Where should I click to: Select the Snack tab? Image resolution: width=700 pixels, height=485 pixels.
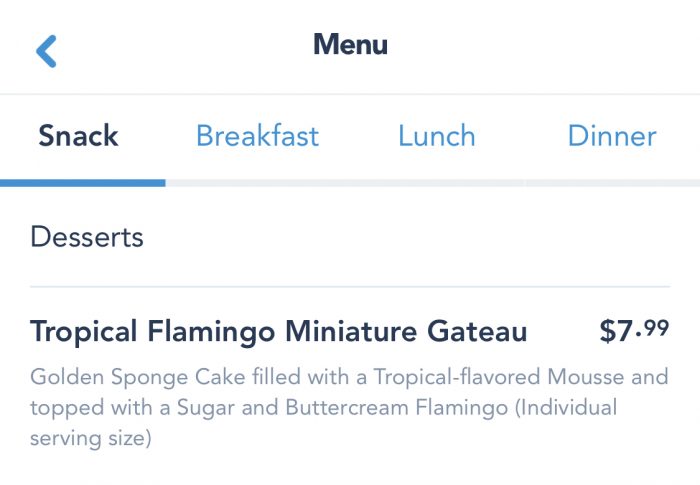(x=78, y=136)
